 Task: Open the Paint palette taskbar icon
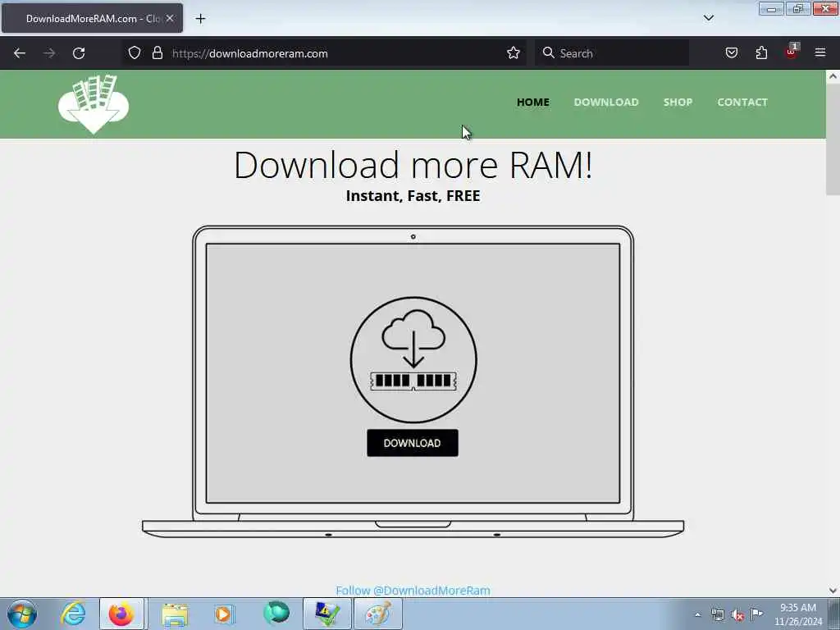point(378,614)
